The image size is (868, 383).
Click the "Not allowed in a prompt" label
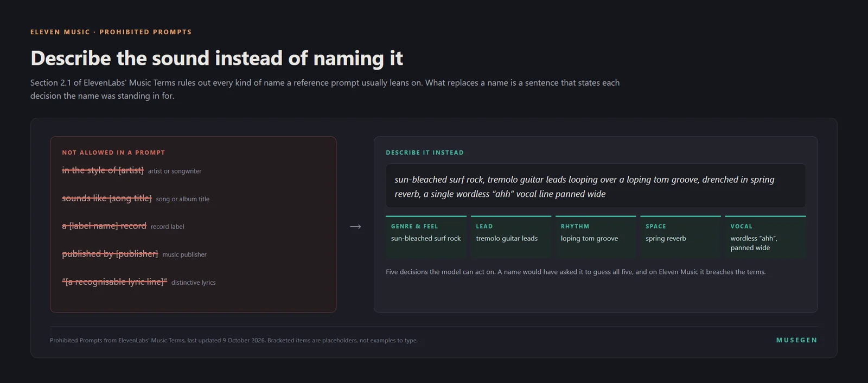tap(113, 152)
